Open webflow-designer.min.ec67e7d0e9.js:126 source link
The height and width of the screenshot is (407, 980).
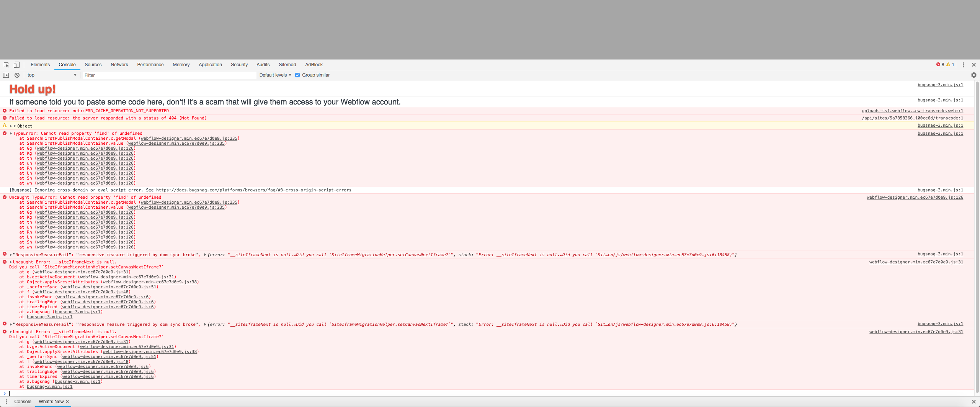point(915,197)
